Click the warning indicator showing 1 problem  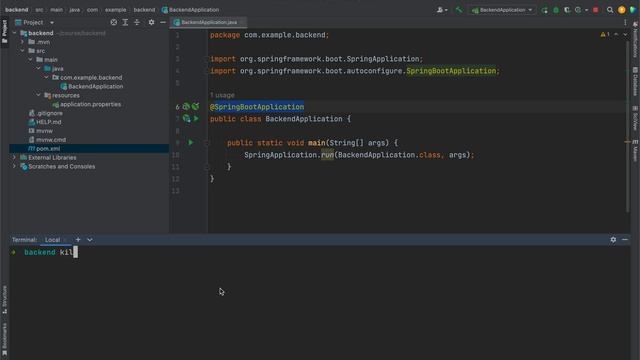coord(605,35)
